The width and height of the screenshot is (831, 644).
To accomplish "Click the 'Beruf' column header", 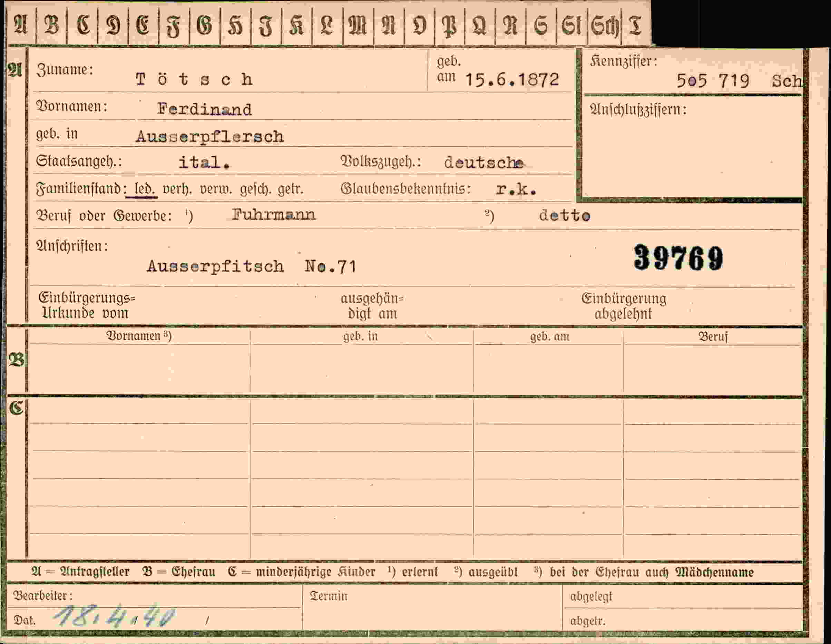I will 713,336.
